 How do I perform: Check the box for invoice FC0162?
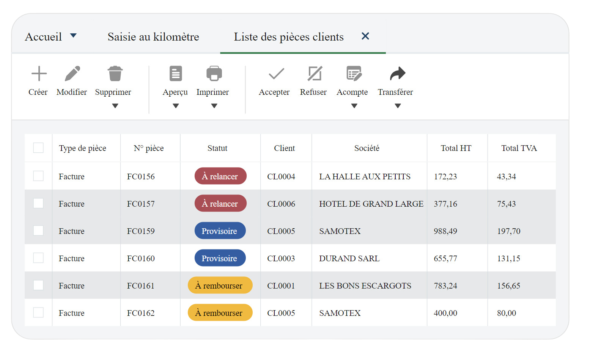(x=38, y=312)
